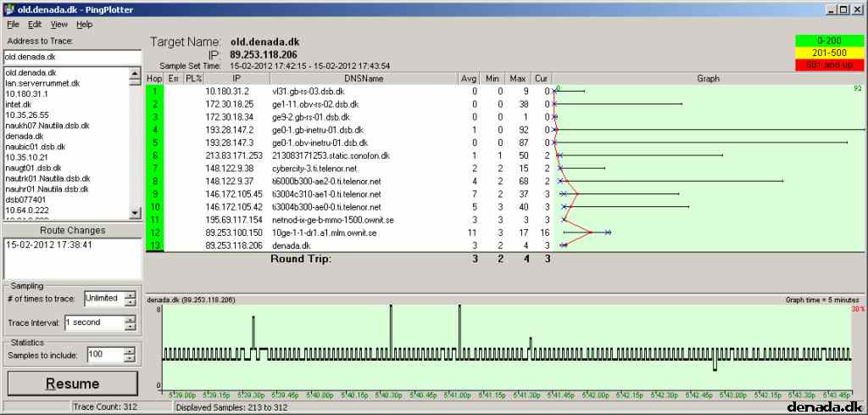Click the Address to Trace input field
The image size is (868, 415).
[73, 57]
